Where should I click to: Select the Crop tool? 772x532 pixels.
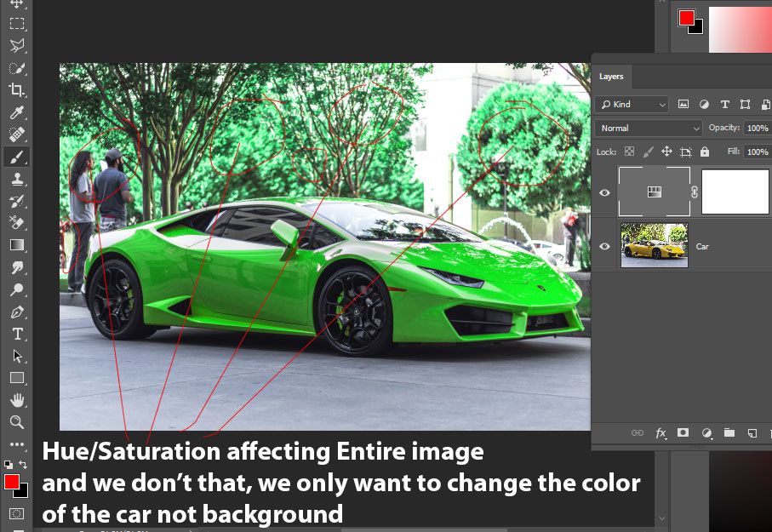click(x=16, y=90)
